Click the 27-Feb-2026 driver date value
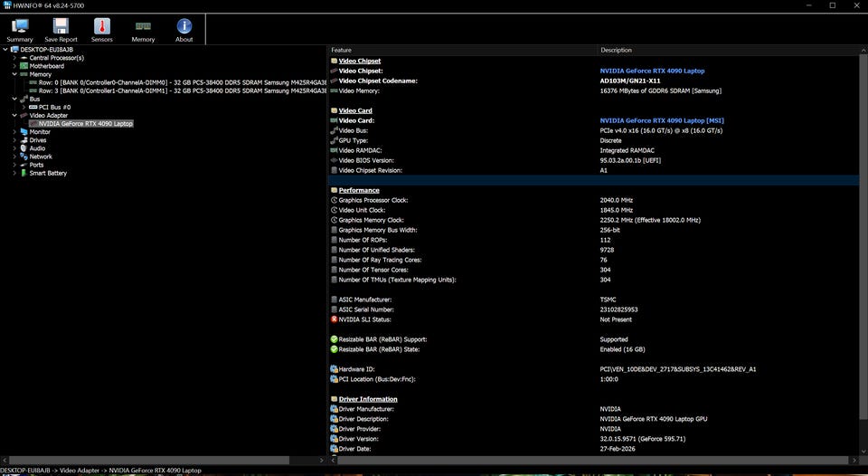Image resolution: width=868 pixels, height=476 pixels. click(618, 449)
